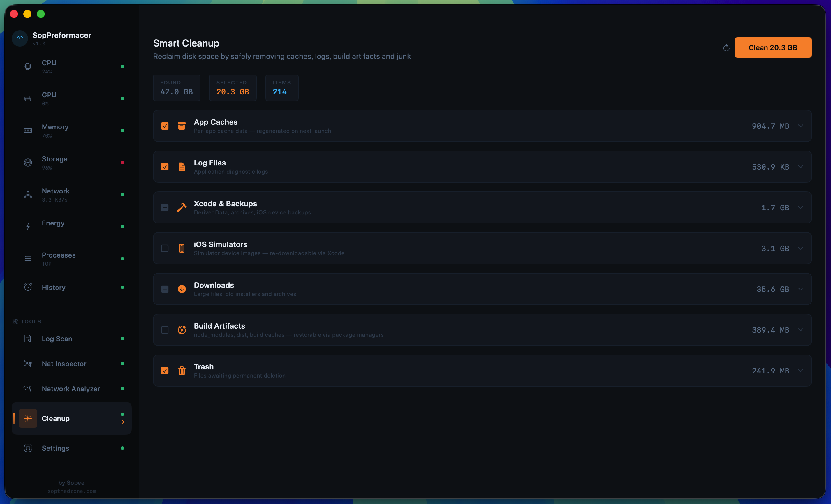Click the refresh icon near Clean button
Viewport: 831px width, 504px height.
[726, 47]
